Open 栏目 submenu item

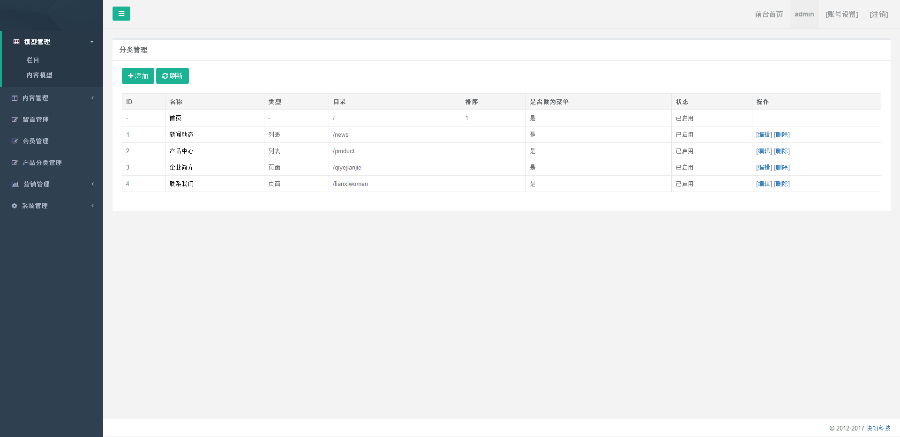pos(33,60)
